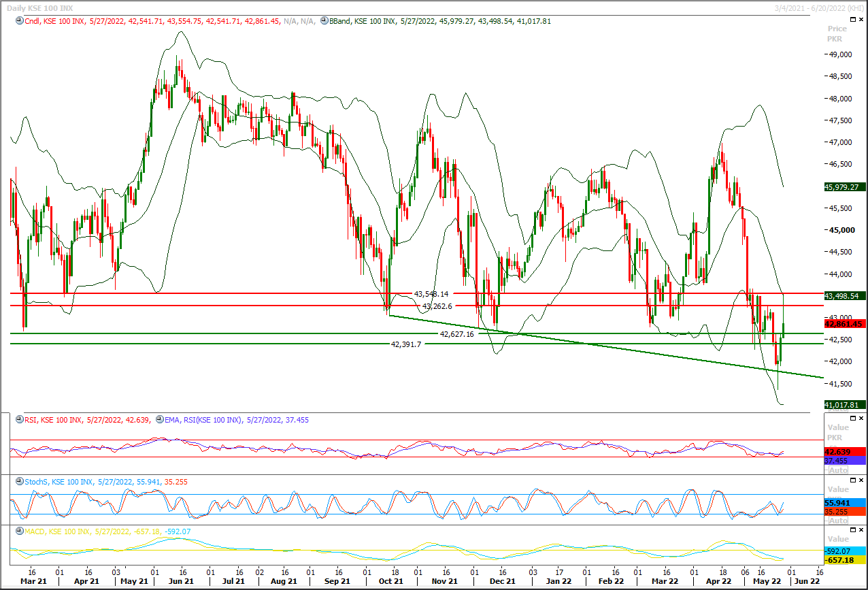Image resolution: width=868 pixels, height=590 pixels.
Task: Click the Aug 21 month label
Action: [x=284, y=582]
